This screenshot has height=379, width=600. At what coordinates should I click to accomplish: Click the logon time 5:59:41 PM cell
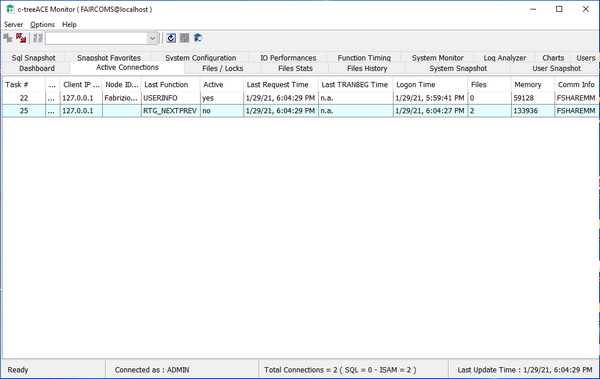tap(430, 98)
